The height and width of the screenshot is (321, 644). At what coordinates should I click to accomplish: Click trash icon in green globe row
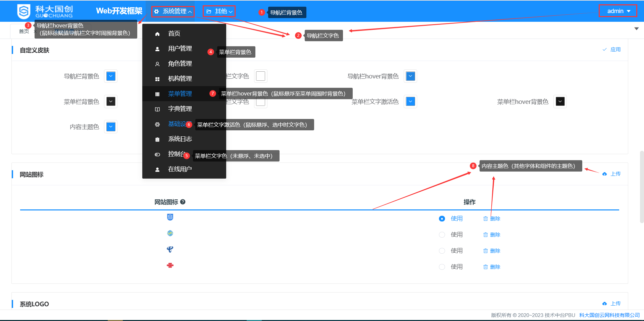point(485,235)
